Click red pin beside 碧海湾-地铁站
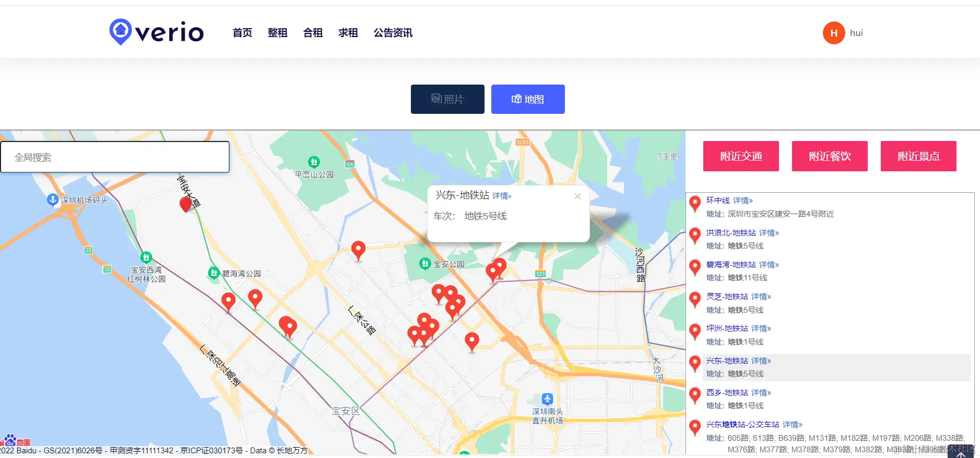Viewport: 980px width, 458px height. pos(695,268)
